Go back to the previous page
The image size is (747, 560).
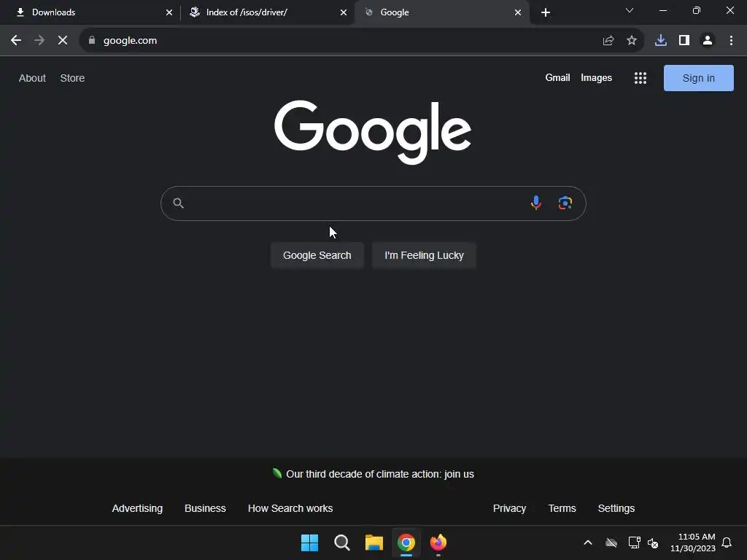coord(16,41)
